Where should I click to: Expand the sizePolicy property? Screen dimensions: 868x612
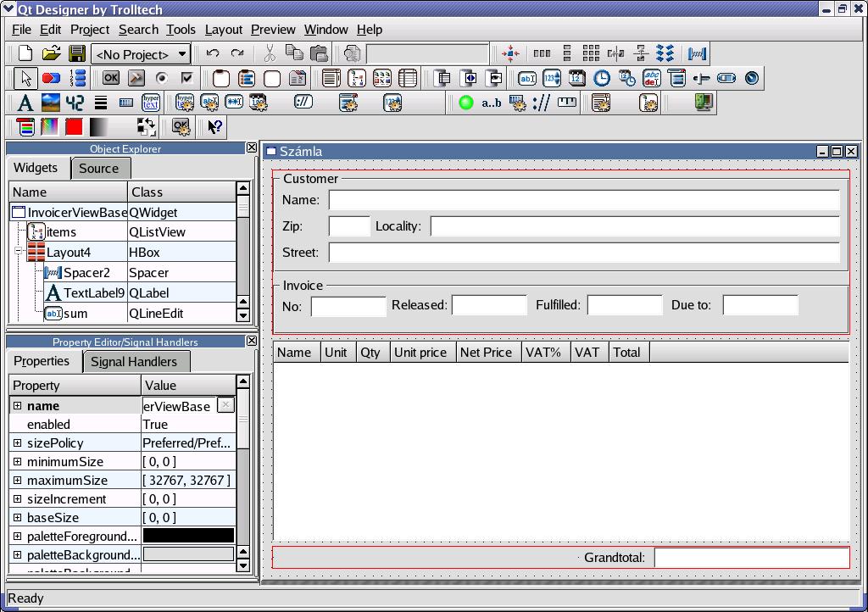tap(18, 442)
